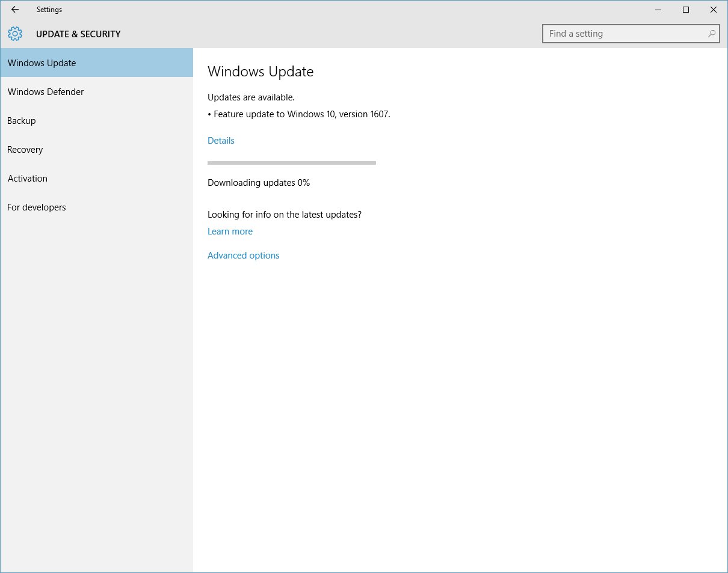The image size is (728, 573).
Task: Click the 'Updates are available.' text
Action: [251, 97]
